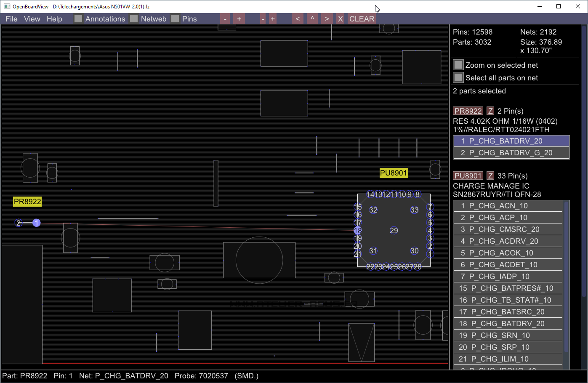Image resolution: width=588 pixels, height=383 pixels.
Task: Click the Z button next to PR8922
Action: (x=490, y=111)
